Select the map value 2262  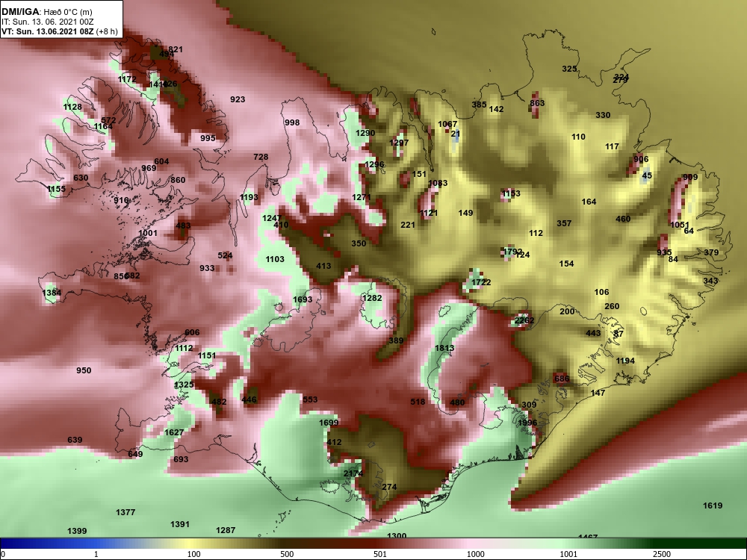pyautogui.click(x=524, y=320)
